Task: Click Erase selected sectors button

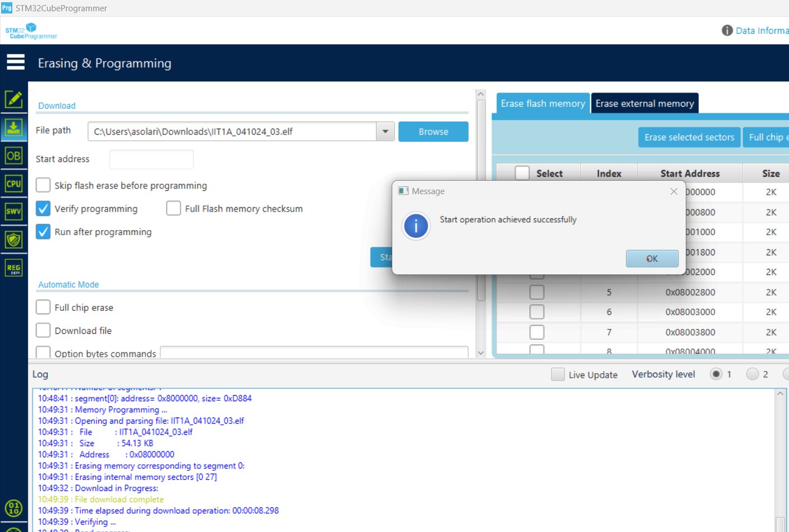Action: click(x=689, y=137)
